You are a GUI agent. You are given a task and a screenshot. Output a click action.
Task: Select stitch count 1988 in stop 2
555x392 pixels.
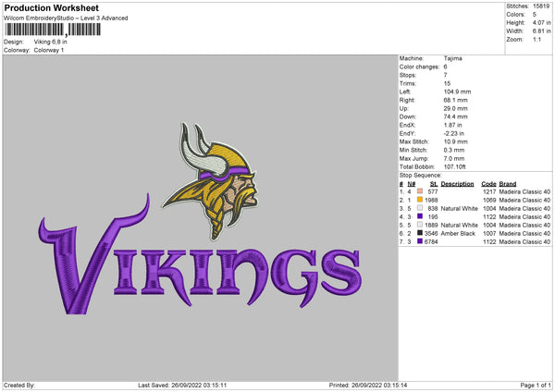pyautogui.click(x=431, y=201)
